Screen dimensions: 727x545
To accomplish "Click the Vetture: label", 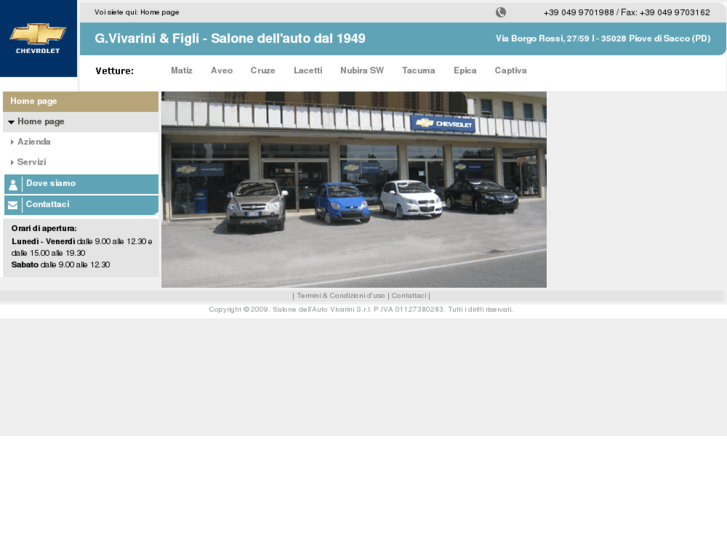I will tap(115, 71).
